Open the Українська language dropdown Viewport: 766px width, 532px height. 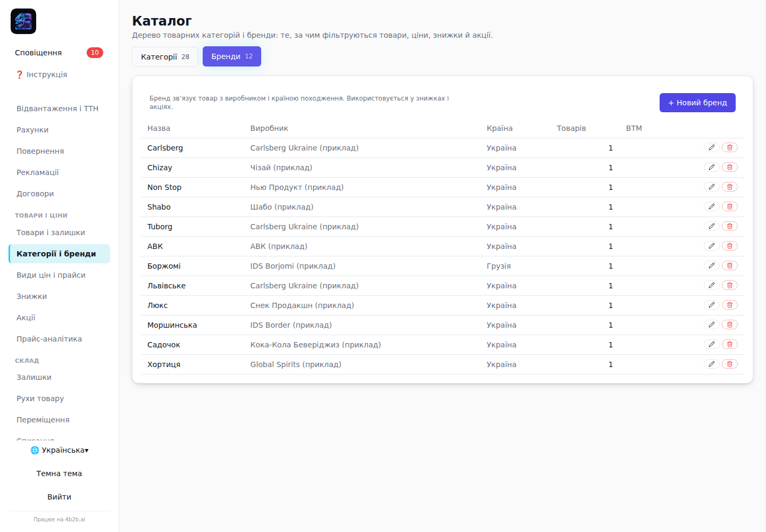pyautogui.click(x=59, y=450)
